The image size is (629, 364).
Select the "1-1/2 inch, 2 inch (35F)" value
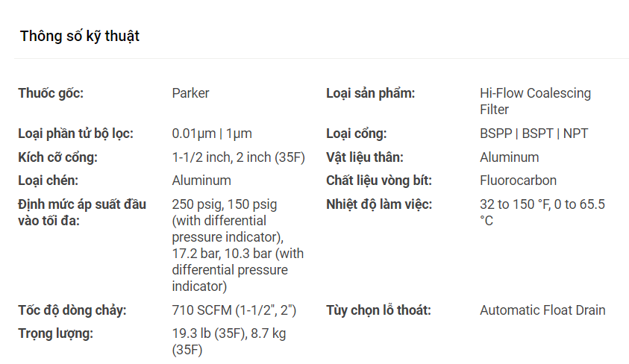[x=239, y=157]
